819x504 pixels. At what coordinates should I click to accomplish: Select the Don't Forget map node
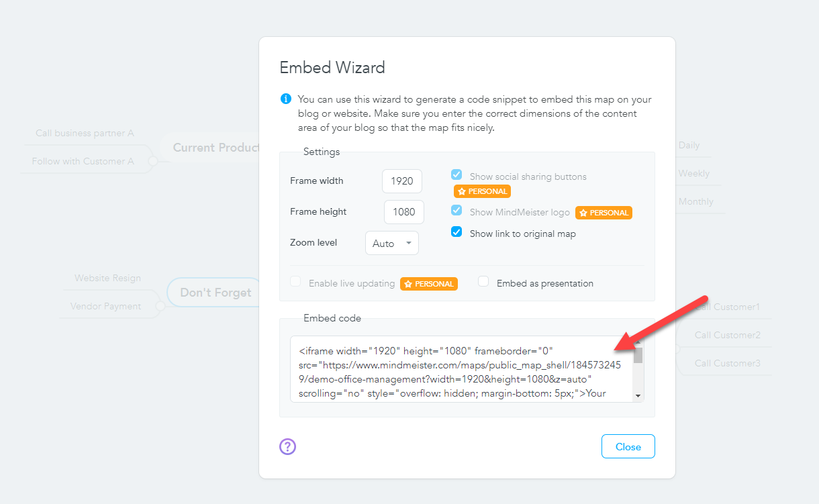(215, 293)
